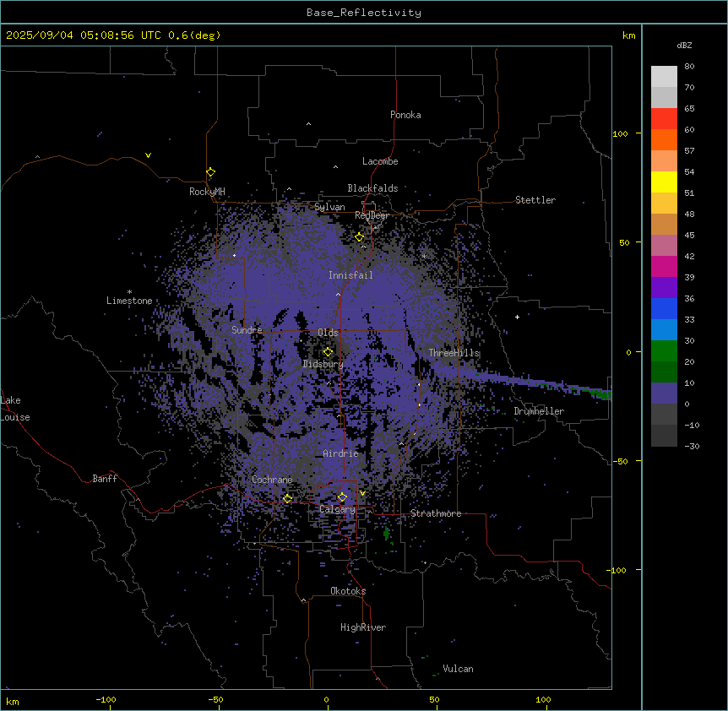Select the Vulcan label
The image size is (728, 711).
point(458,669)
